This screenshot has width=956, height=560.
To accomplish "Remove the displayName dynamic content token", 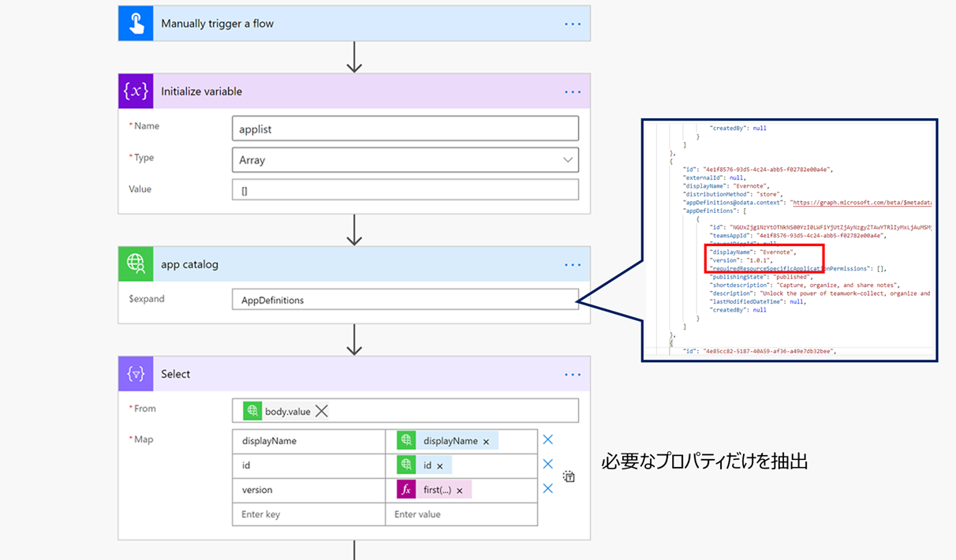I will [486, 442].
